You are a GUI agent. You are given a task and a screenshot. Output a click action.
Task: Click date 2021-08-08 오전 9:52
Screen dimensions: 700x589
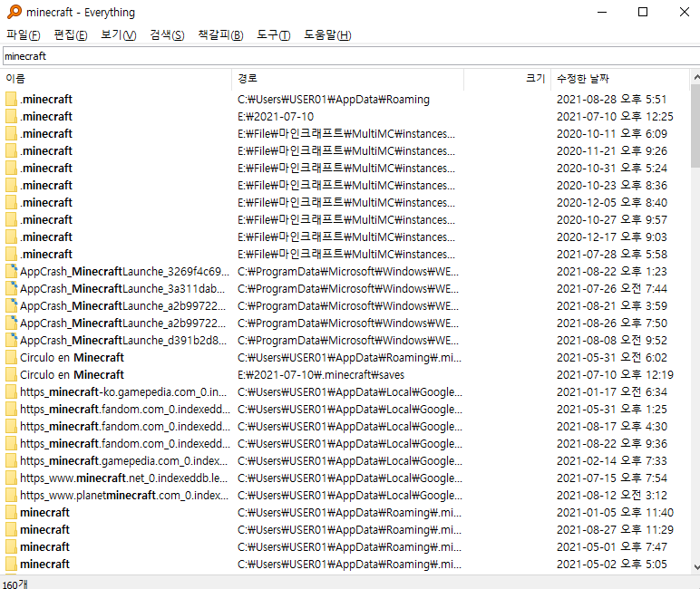click(x=612, y=340)
